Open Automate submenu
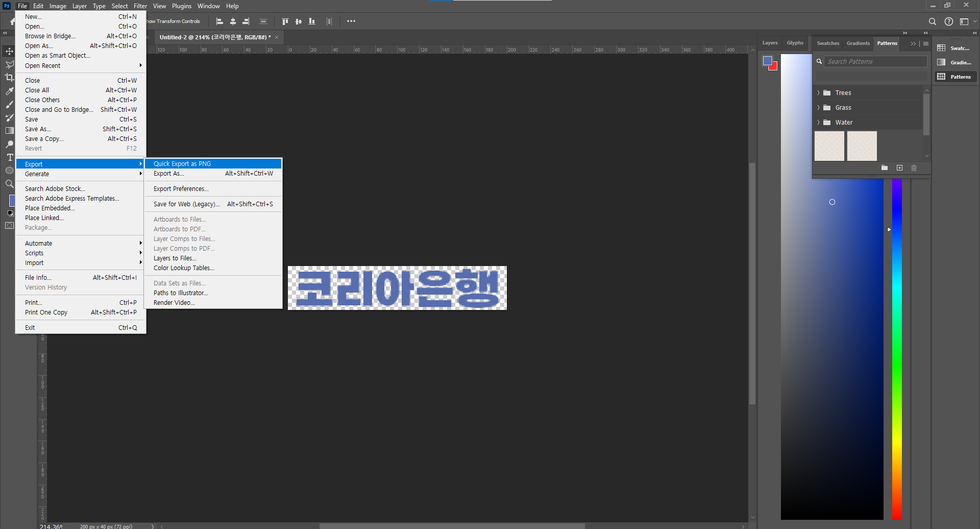The image size is (980, 529). coord(81,244)
